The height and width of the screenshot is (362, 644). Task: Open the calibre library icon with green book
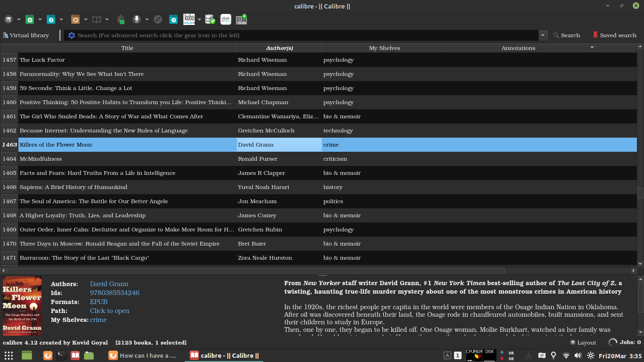point(121,19)
